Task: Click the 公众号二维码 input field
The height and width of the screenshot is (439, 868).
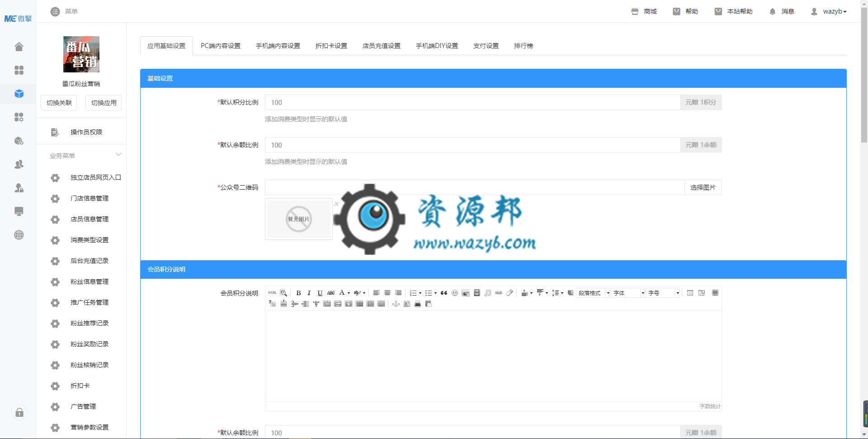Action: 475,187
